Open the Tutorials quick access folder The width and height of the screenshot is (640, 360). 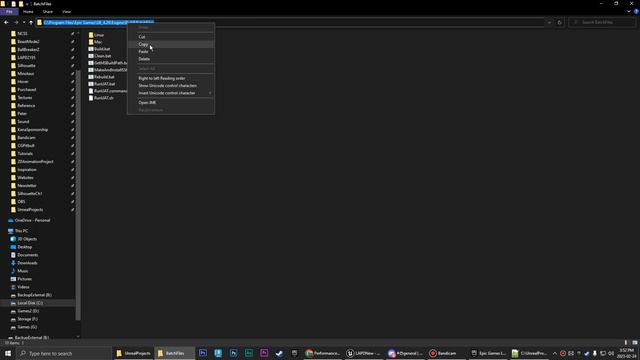(25, 153)
